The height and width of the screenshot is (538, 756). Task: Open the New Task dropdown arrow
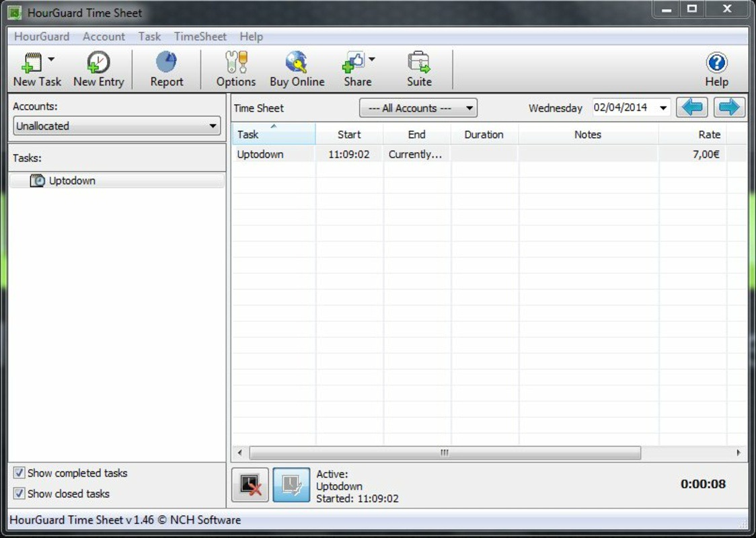click(51, 59)
